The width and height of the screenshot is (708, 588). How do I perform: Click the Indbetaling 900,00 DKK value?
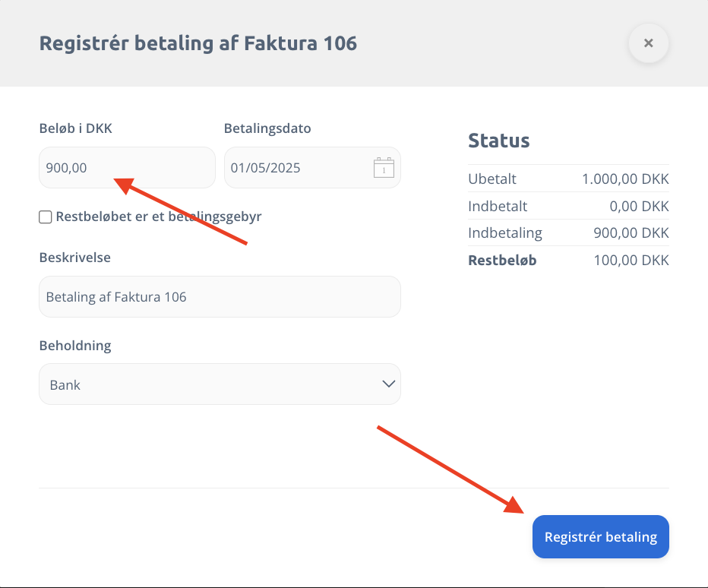pos(631,232)
